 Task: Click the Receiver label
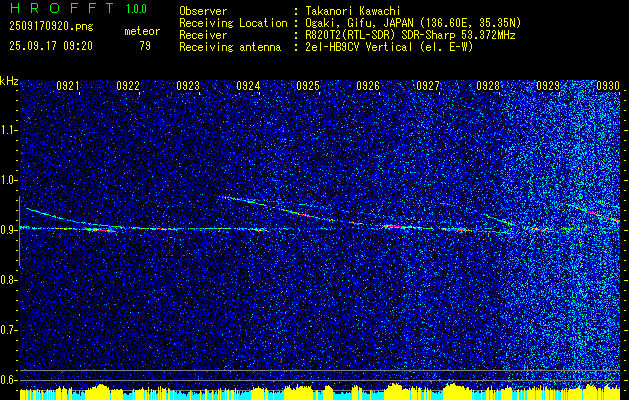pos(203,35)
